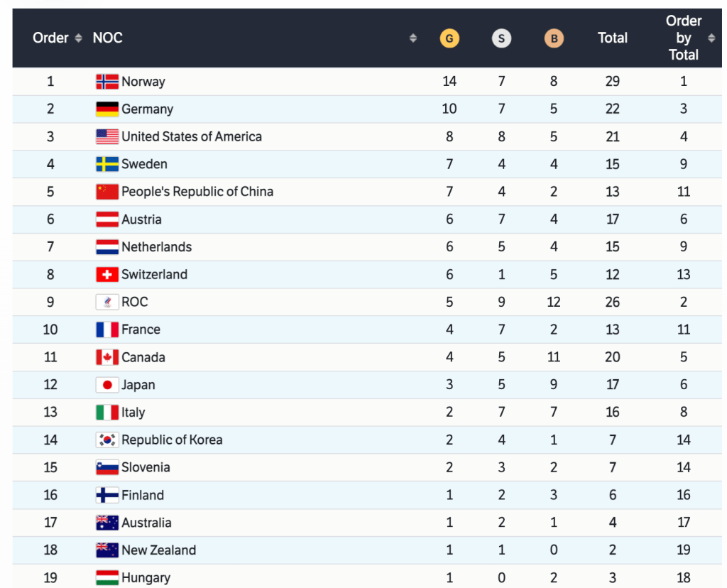Viewport: 727px width, 588px height.
Task: Click the Canada flag icon
Action: click(107, 357)
